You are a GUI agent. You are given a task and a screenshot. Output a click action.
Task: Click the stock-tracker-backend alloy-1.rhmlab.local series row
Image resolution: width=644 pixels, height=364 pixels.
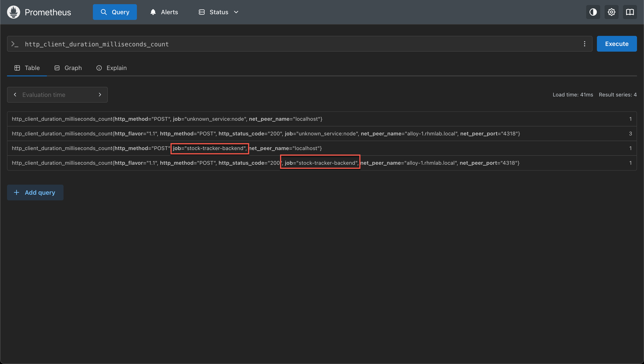coord(322,163)
